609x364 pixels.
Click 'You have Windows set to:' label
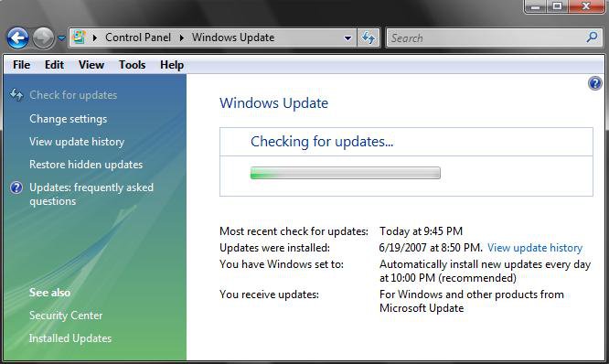282,264
